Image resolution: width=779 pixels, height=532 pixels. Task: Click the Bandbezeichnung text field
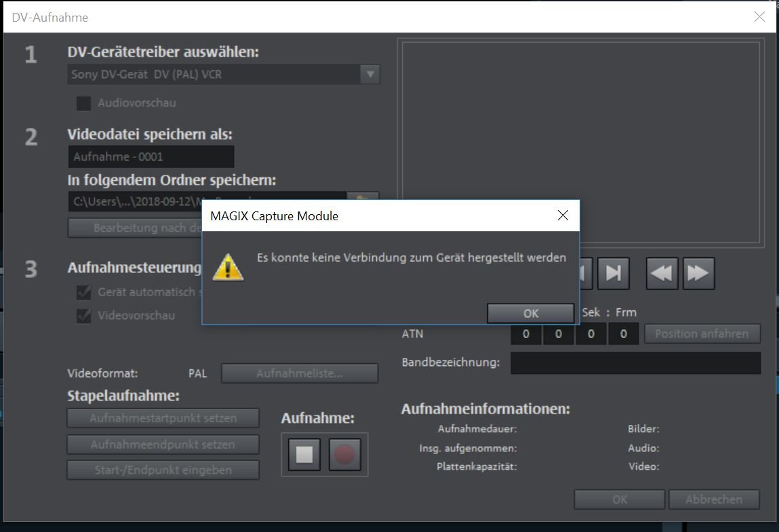tap(635, 363)
